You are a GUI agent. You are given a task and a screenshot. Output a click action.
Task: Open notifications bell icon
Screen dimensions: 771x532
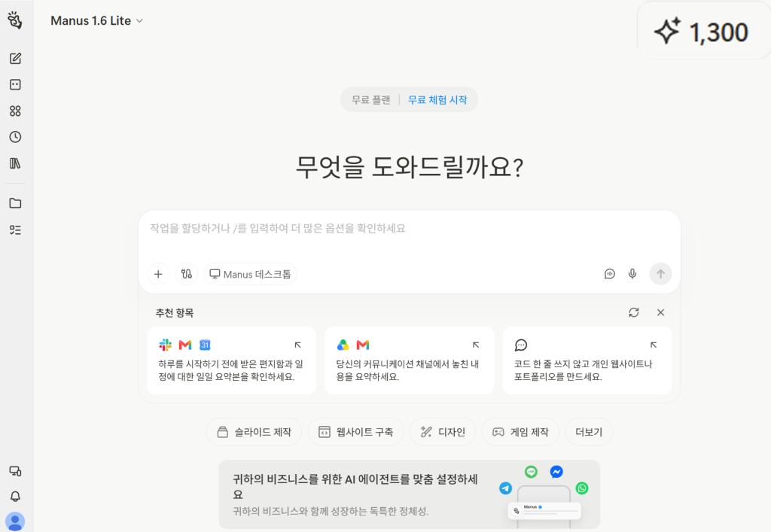pos(15,496)
